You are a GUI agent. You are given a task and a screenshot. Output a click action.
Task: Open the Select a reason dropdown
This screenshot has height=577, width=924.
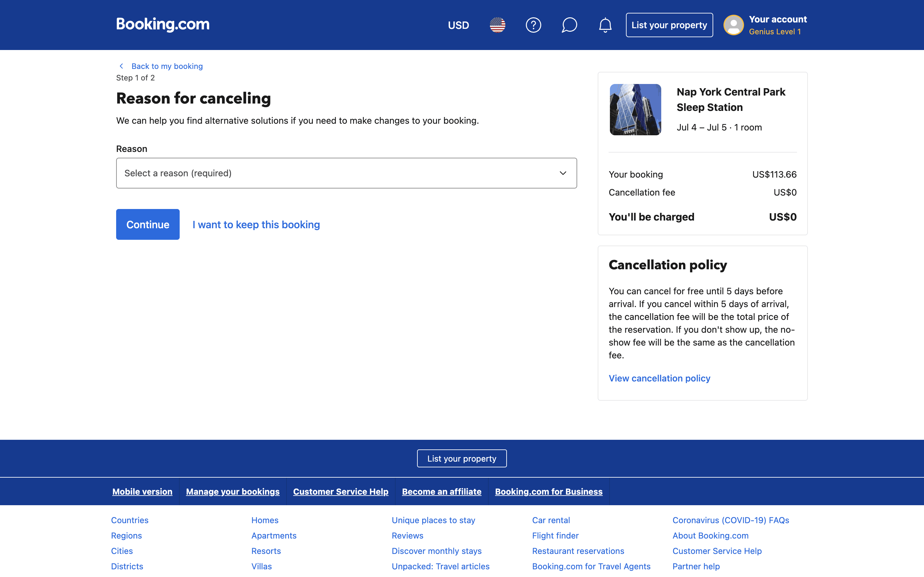click(x=336, y=173)
